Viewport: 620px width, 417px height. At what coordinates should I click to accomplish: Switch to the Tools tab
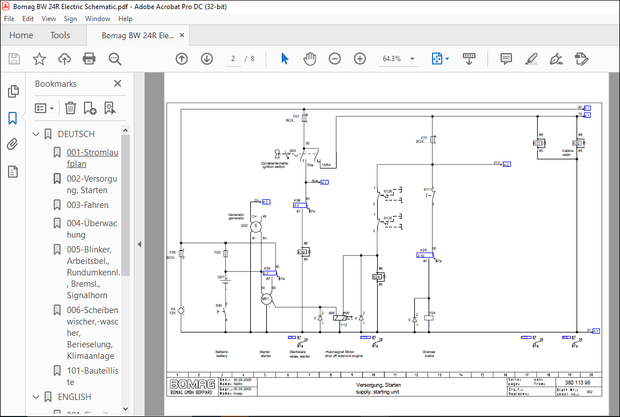[x=60, y=35]
